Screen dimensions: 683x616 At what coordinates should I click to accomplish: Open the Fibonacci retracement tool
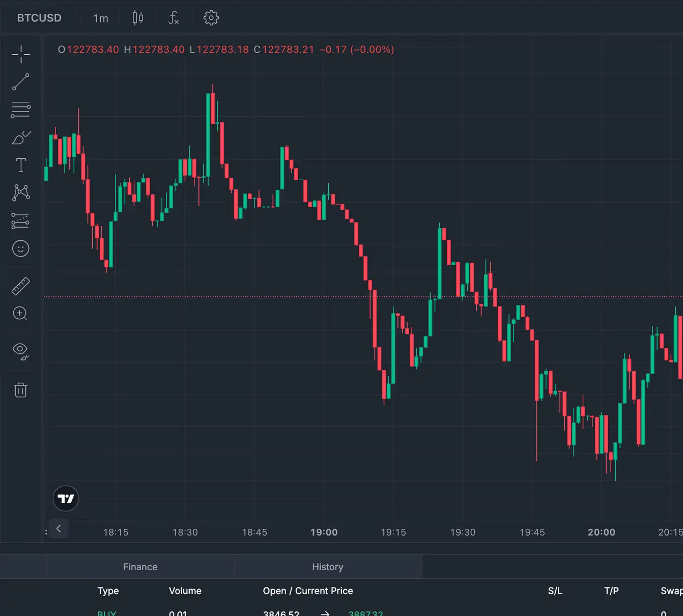point(21,109)
